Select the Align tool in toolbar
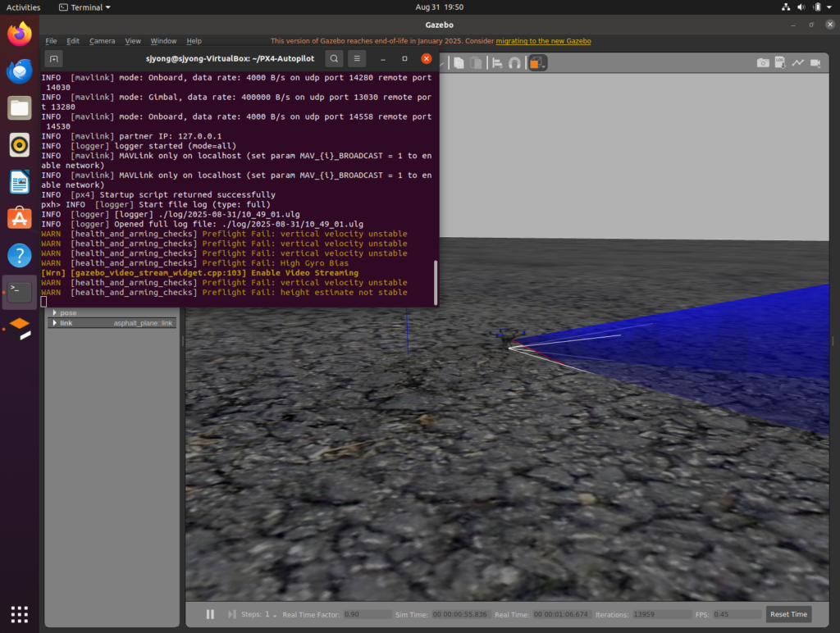This screenshot has width=840, height=633. pos(498,63)
